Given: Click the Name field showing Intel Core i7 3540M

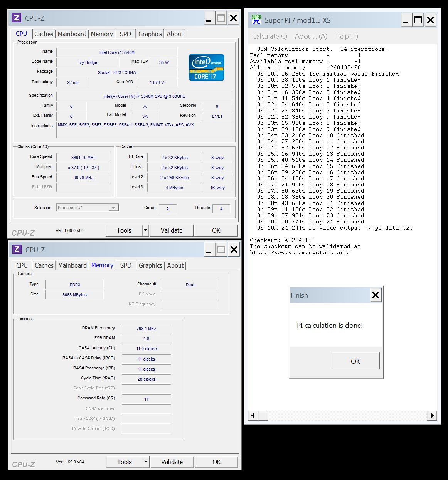Looking at the screenshot, I should coord(117,52).
